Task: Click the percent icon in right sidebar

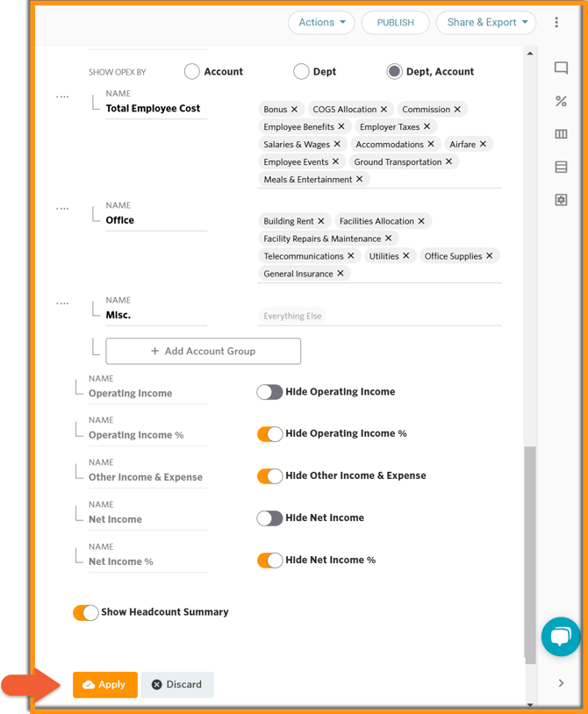Action: click(561, 102)
